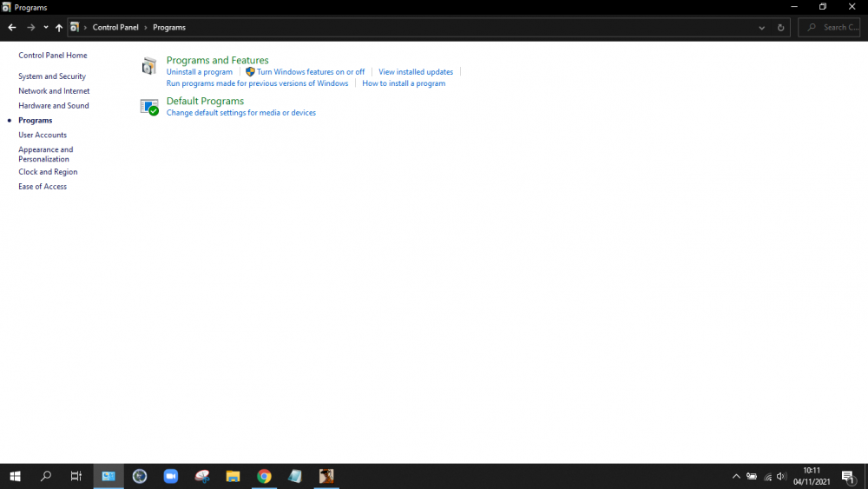This screenshot has width=868, height=489.
Task: Click the Control Panel icon in address bar
Action: tap(74, 27)
